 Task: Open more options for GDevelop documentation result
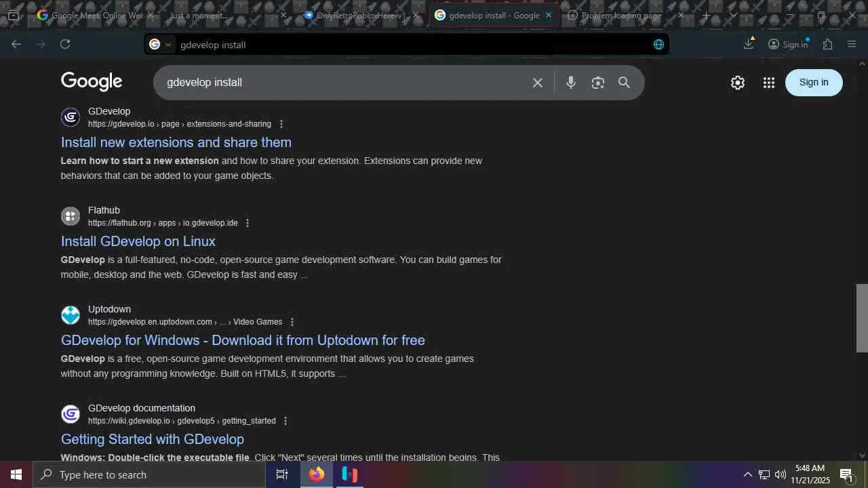point(285,421)
